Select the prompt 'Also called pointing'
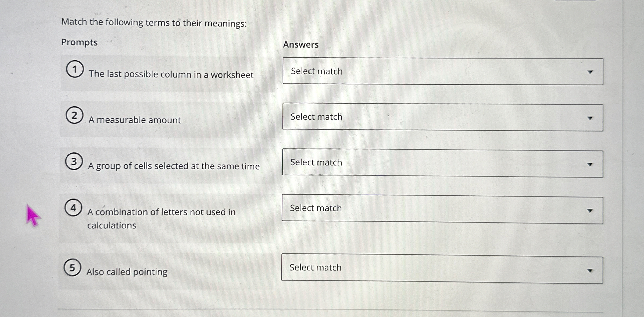 (x=127, y=272)
